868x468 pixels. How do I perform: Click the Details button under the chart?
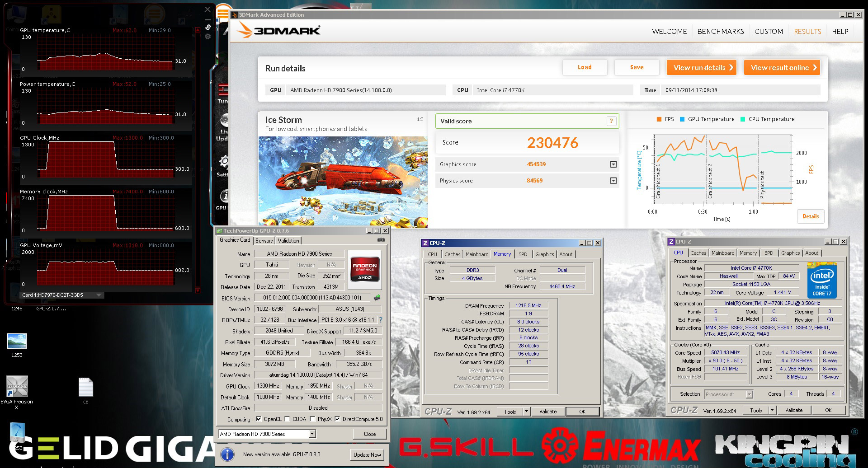811,216
